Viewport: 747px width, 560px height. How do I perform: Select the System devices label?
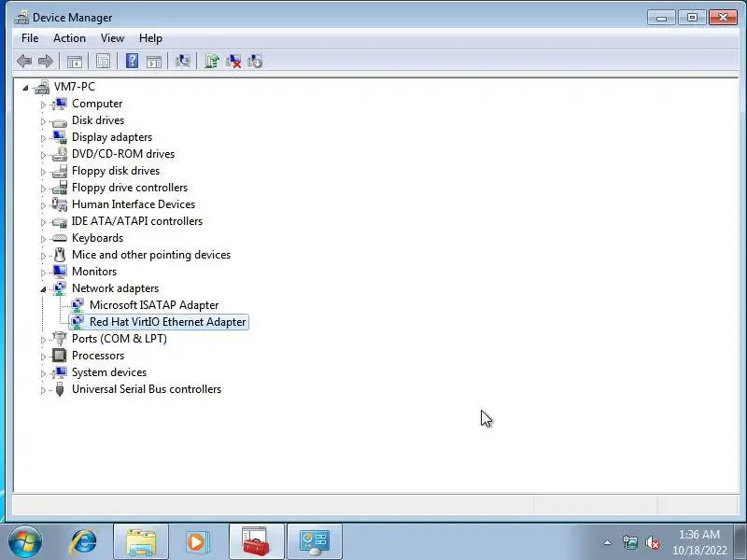(109, 372)
